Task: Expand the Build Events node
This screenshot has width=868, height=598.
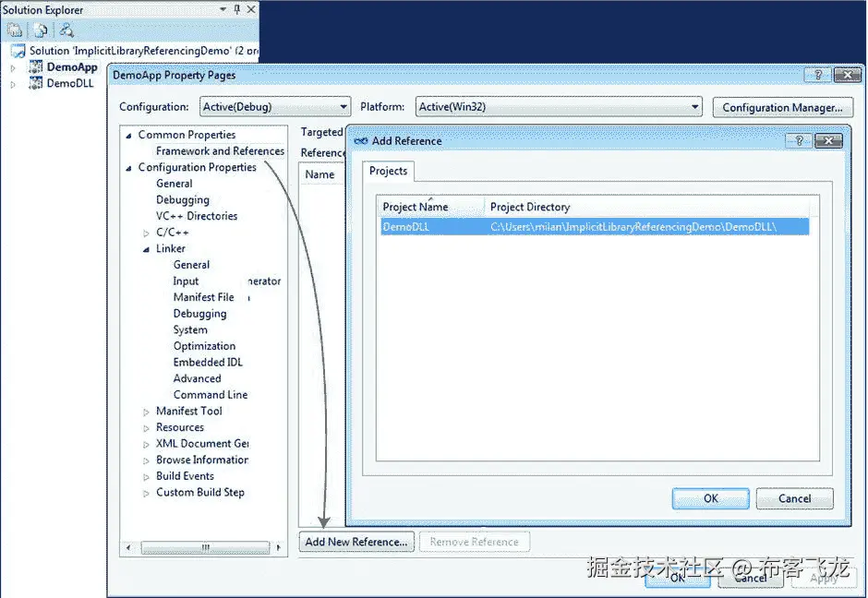Action: 146,477
